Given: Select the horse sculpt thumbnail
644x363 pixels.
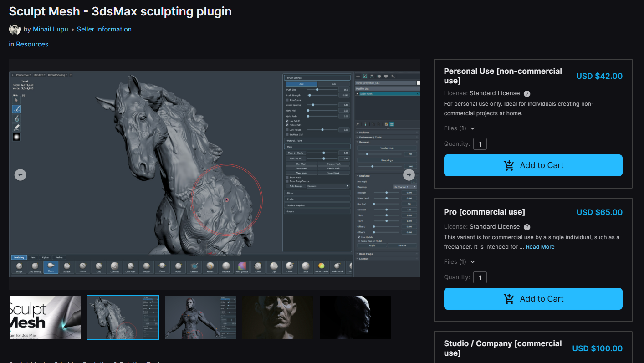Looking at the screenshot, I should pos(123,317).
